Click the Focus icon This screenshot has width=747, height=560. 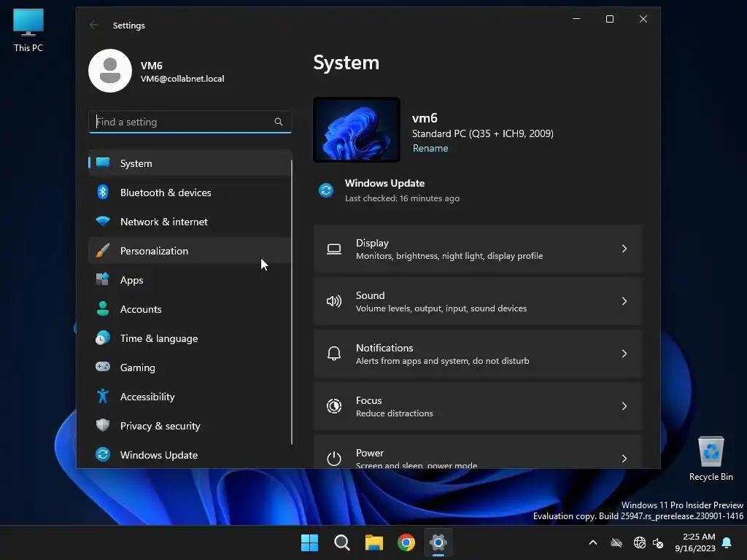point(334,406)
